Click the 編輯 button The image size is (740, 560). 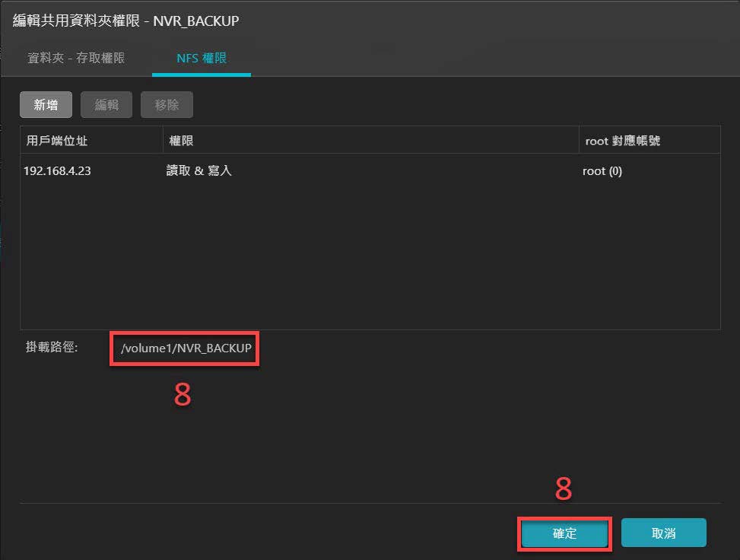106,104
